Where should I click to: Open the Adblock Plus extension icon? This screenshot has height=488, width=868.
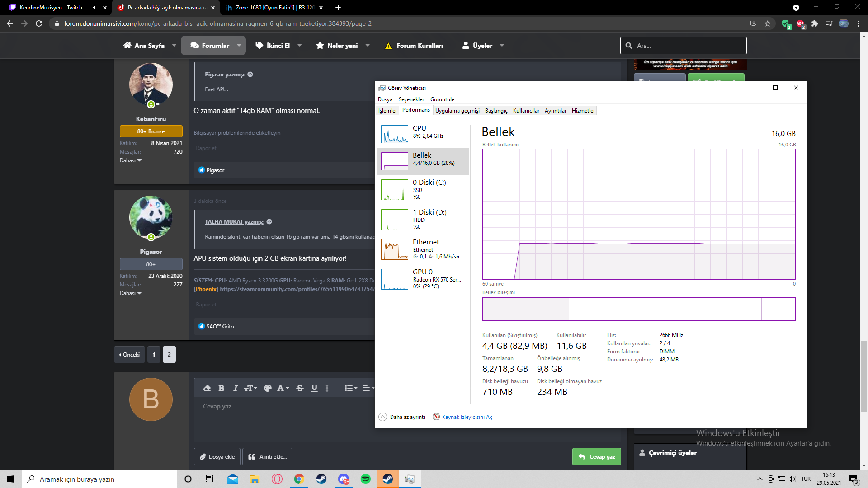(800, 23)
